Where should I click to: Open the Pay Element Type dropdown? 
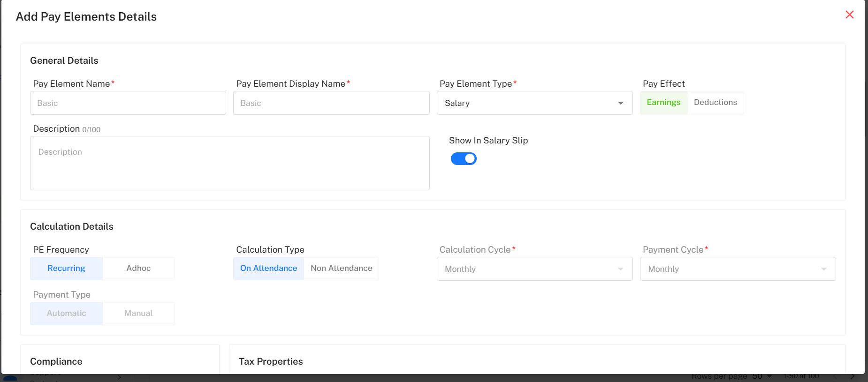(x=534, y=103)
